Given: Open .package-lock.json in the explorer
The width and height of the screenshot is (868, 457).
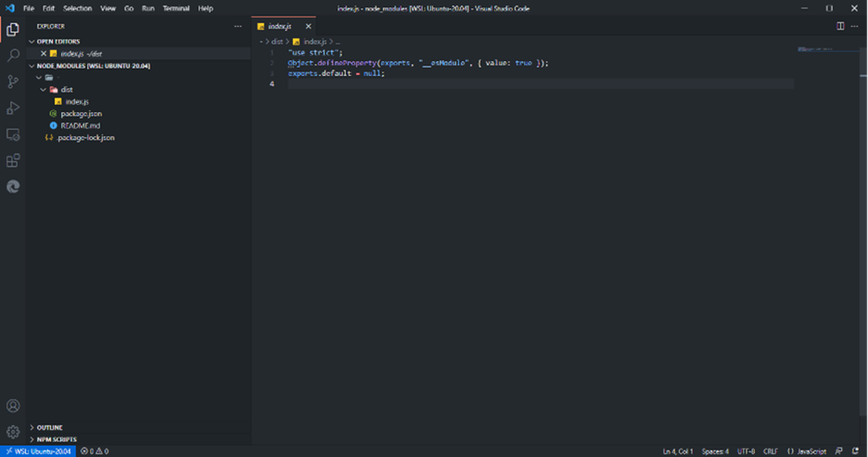Looking at the screenshot, I should tap(86, 137).
